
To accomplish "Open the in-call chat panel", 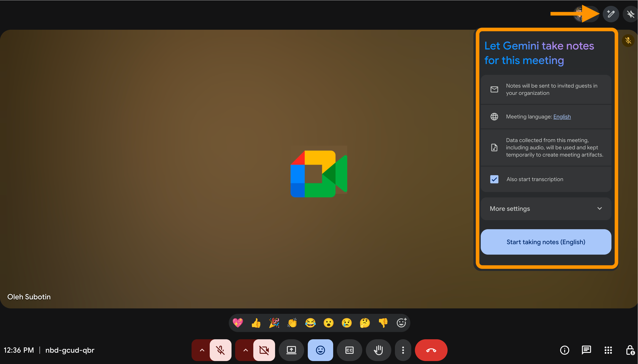I will click(x=586, y=350).
